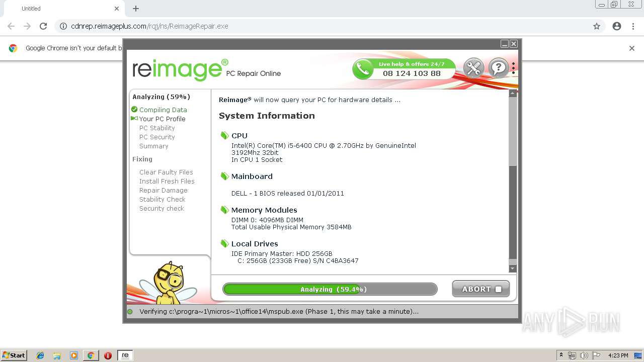Click the green live help phone icon

click(363, 69)
